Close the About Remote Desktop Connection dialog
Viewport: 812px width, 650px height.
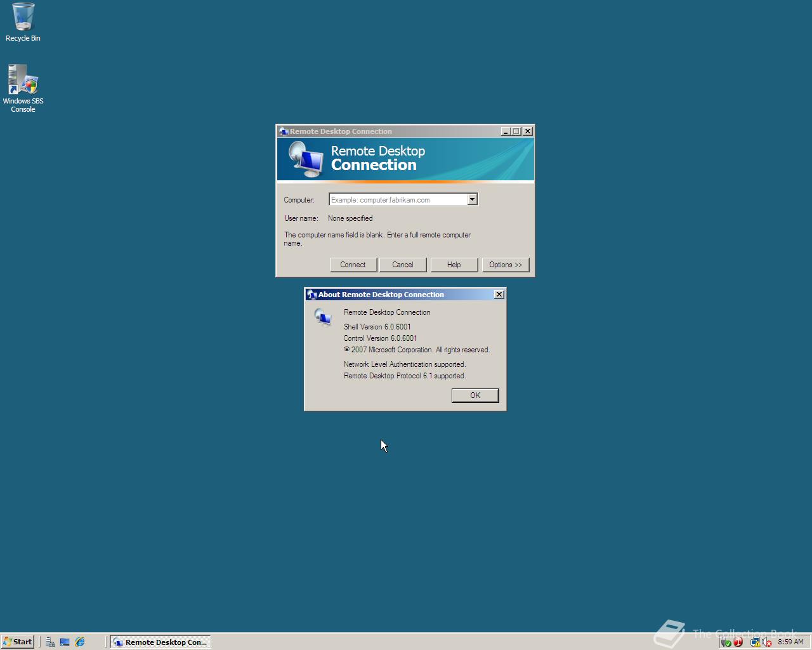(x=499, y=295)
